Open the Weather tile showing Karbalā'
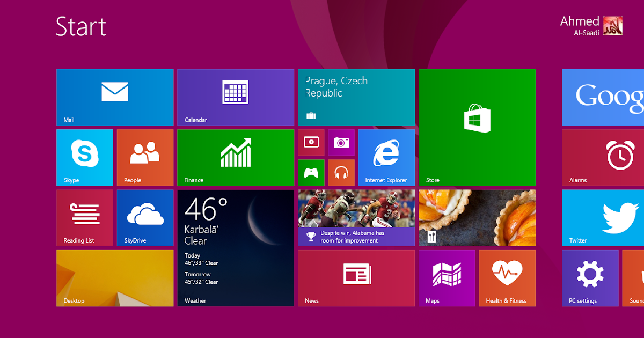644x338 pixels. (236, 248)
